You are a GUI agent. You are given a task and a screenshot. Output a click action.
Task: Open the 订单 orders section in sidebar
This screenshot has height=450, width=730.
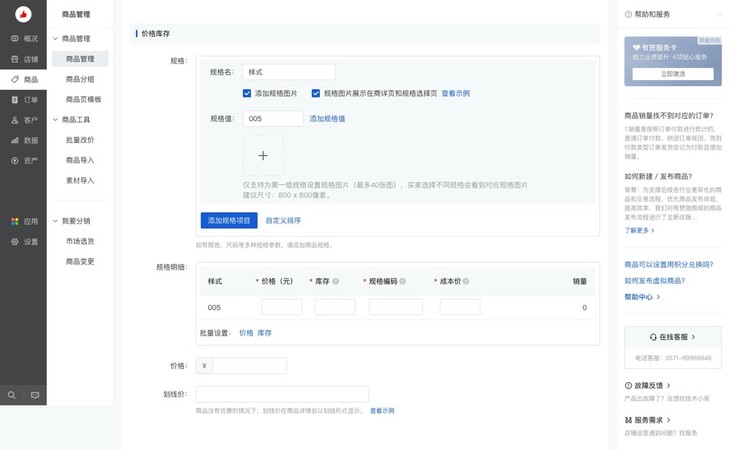(x=24, y=100)
